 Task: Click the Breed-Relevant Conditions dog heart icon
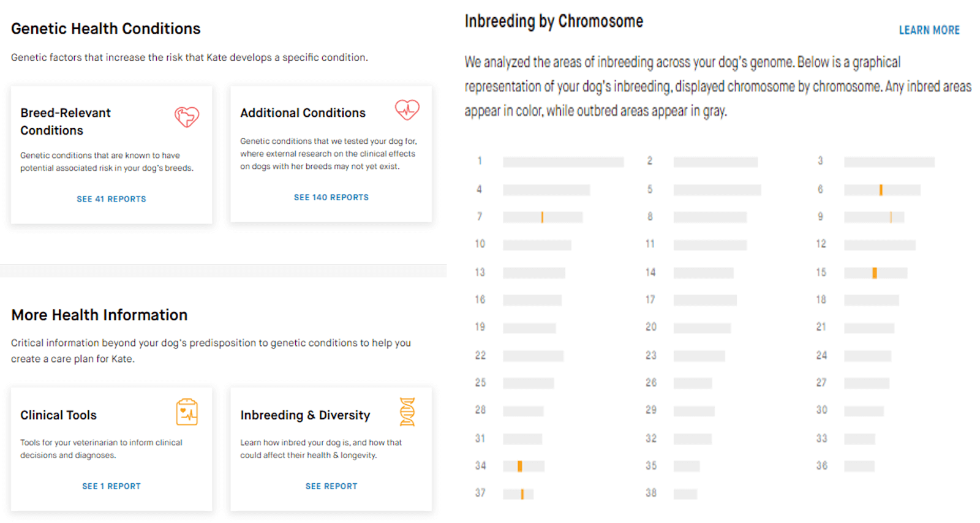click(x=187, y=116)
